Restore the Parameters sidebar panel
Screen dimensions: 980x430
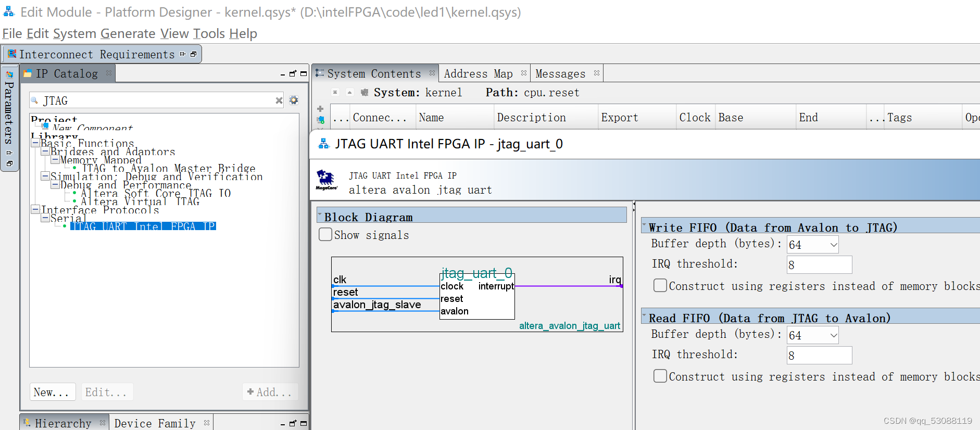[x=9, y=163]
